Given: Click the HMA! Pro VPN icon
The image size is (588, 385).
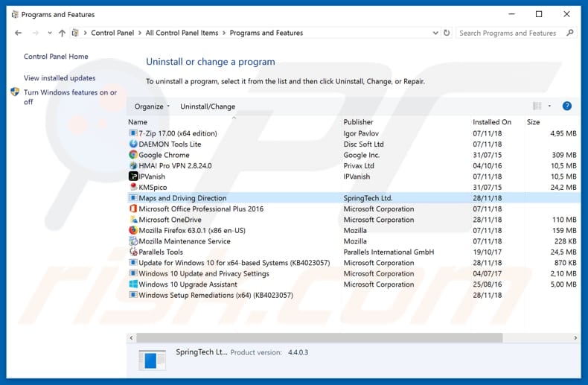Looking at the screenshot, I should [x=133, y=165].
